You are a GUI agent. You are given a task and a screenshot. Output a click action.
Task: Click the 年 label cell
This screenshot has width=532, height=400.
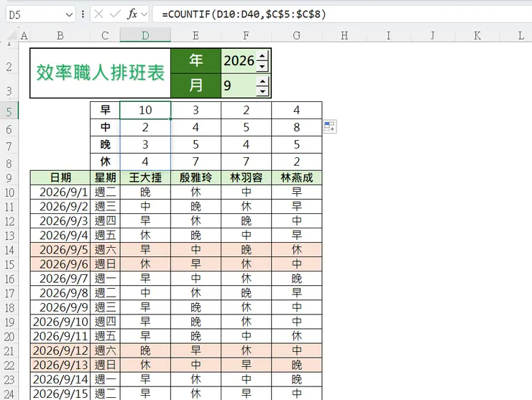196,60
